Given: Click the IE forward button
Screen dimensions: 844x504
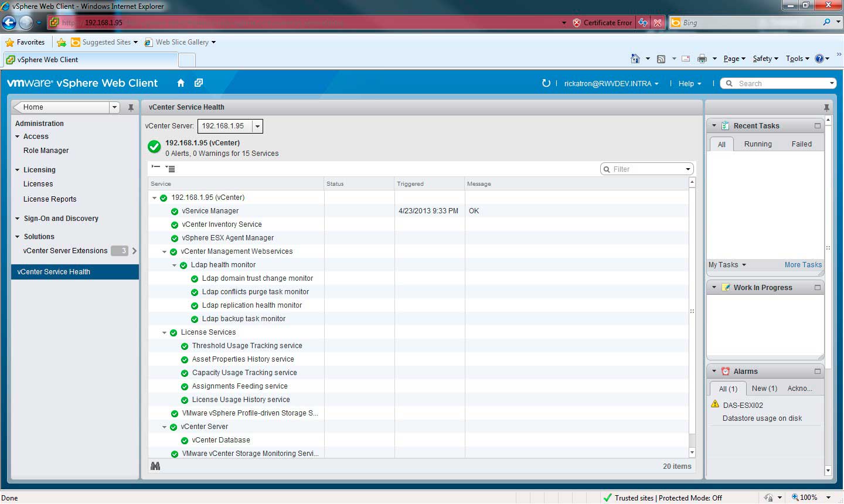Looking at the screenshot, I should (26, 23).
